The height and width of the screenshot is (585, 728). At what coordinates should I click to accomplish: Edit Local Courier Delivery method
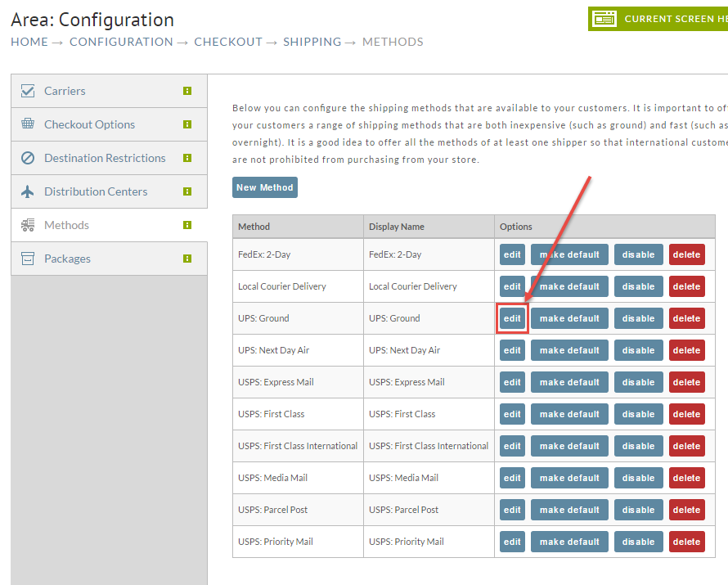click(x=512, y=286)
